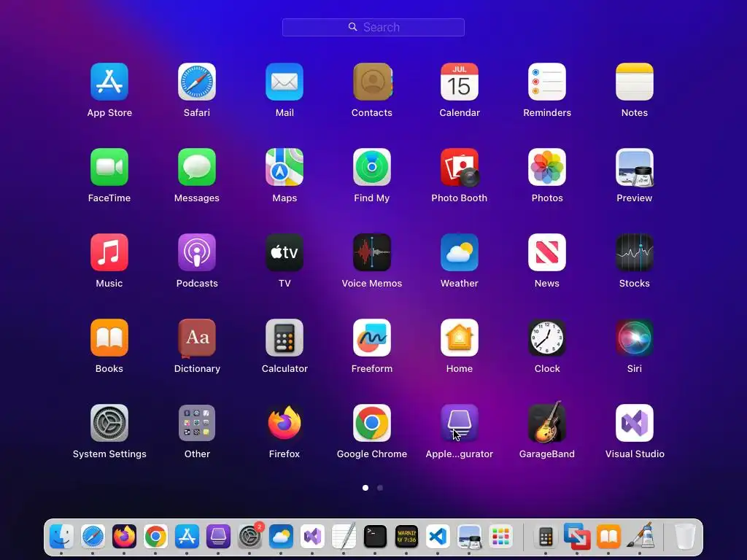Open the Mail app
This screenshot has width=747, height=560.
tap(285, 82)
